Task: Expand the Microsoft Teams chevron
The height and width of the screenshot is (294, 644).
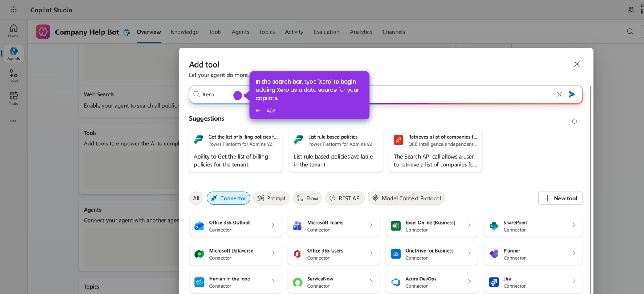Action: [x=371, y=225]
